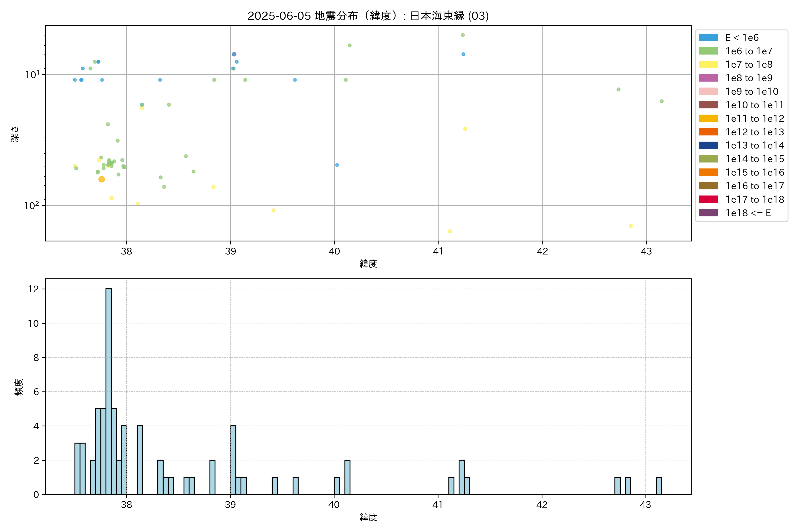This screenshot has height=532, width=798.
Task: Click the red 1e17 to 1e18 swatch
Action: point(708,199)
